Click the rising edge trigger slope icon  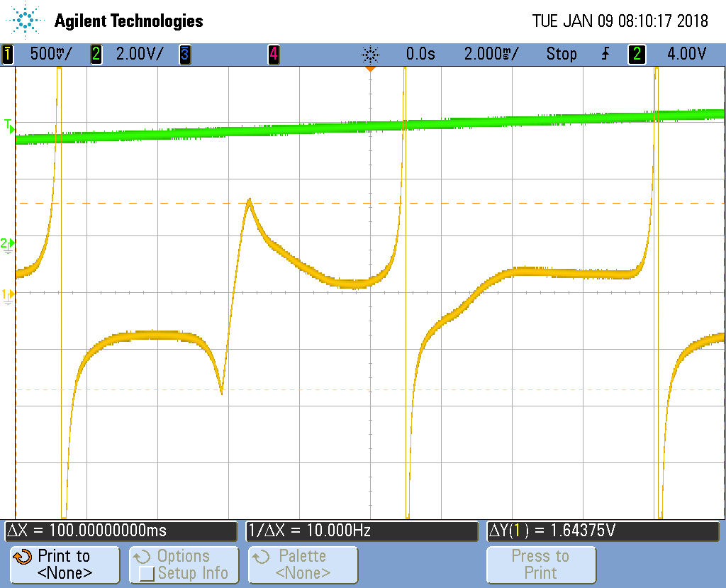pyautogui.click(x=605, y=54)
